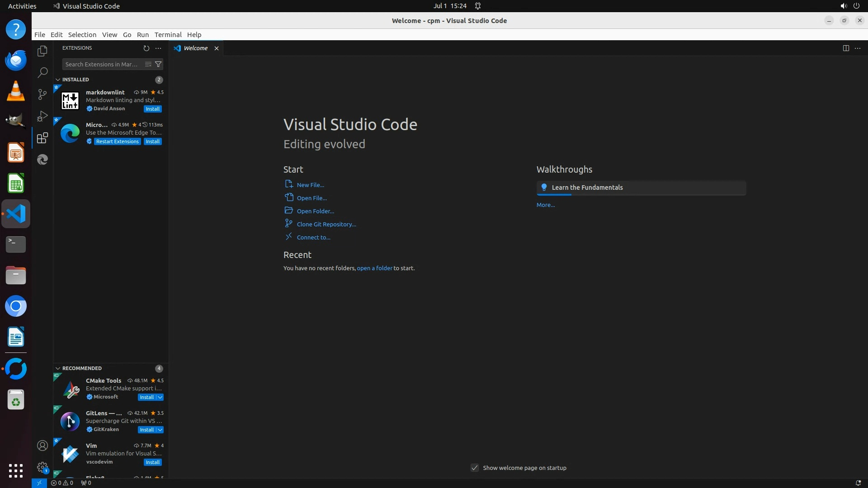Collapse the RECOMMENDED extensions section
The image size is (868, 488).
coord(58,368)
